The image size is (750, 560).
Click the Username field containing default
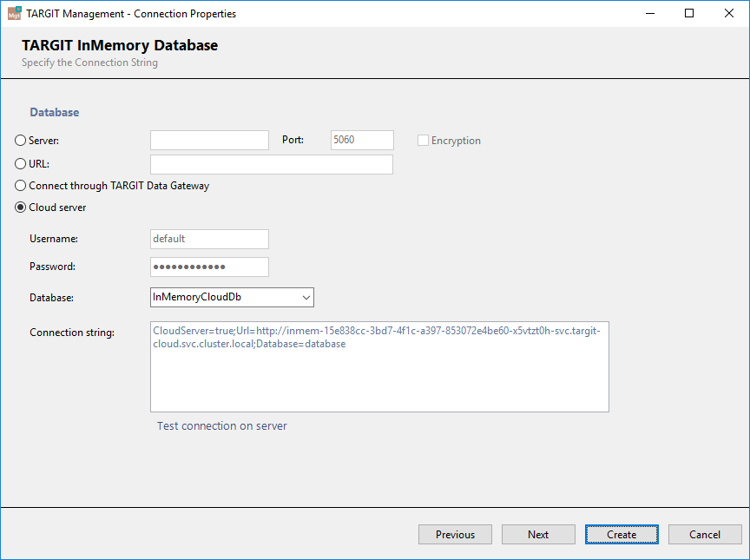209,239
